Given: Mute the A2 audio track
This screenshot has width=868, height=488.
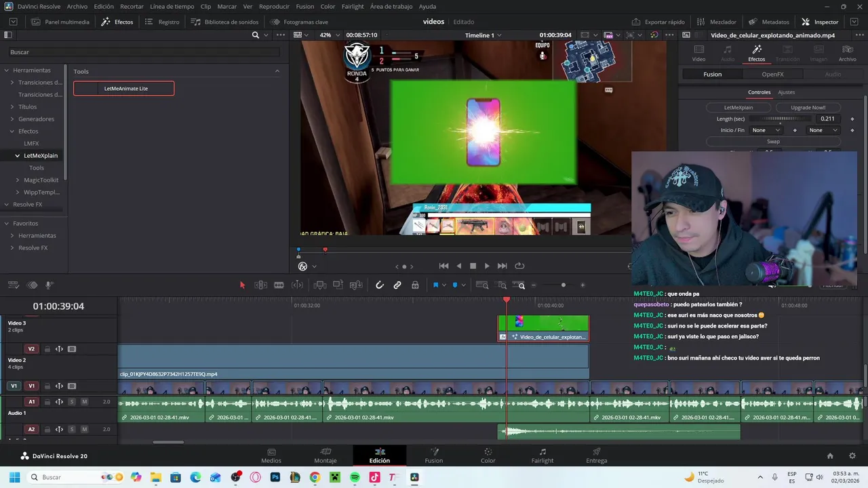Looking at the screenshot, I should click(x=85, y=429).
